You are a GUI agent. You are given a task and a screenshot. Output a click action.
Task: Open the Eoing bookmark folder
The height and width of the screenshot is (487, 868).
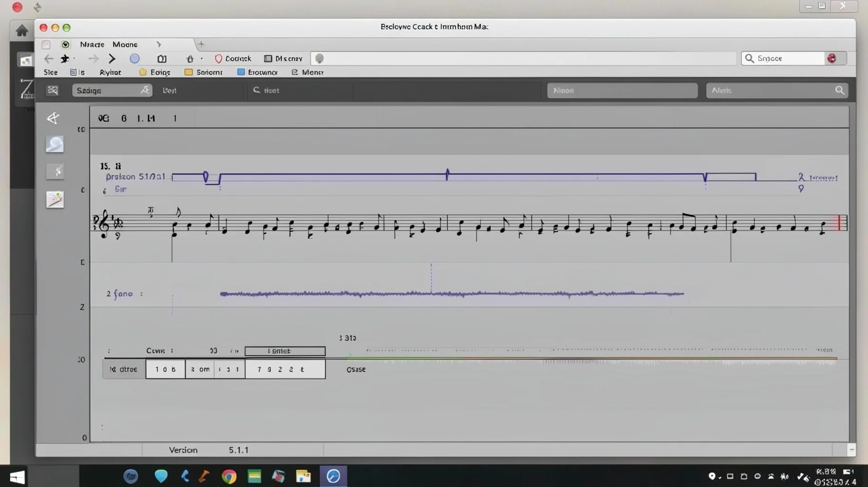coord(155,72)
